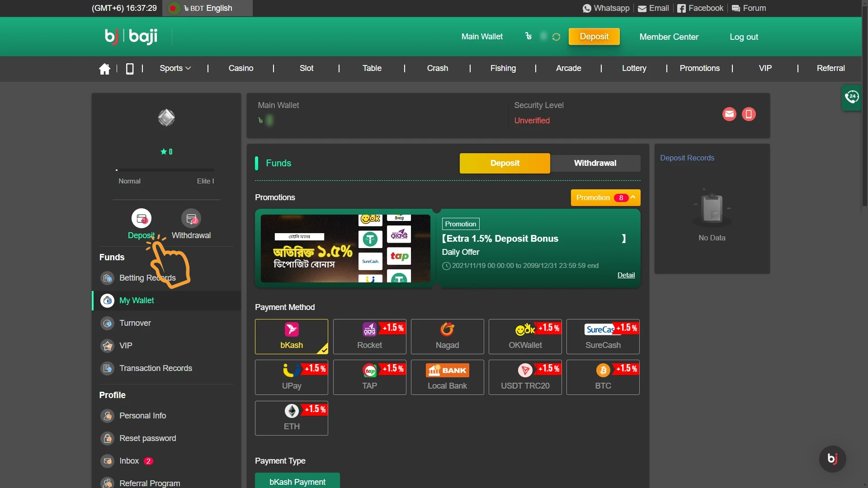Select bKash payment method
Screen dimensions: 868x488
coord(292,337)
